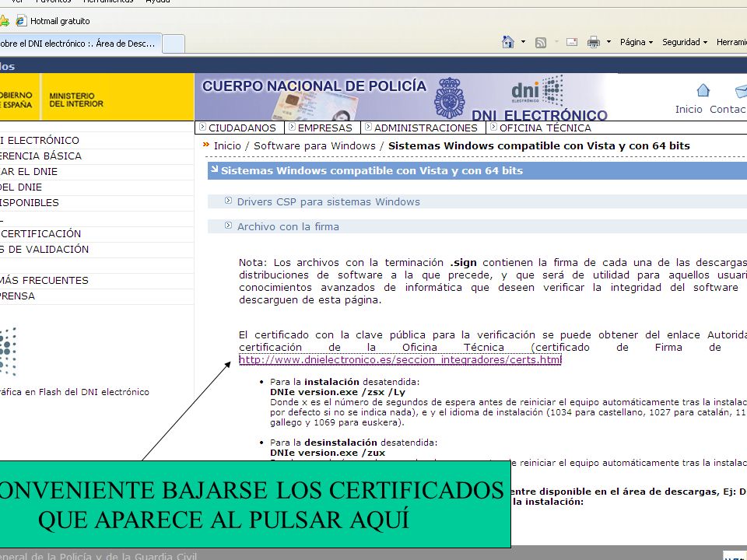Click the bold word instalación in the bullet list

click(x=331, y=382)
